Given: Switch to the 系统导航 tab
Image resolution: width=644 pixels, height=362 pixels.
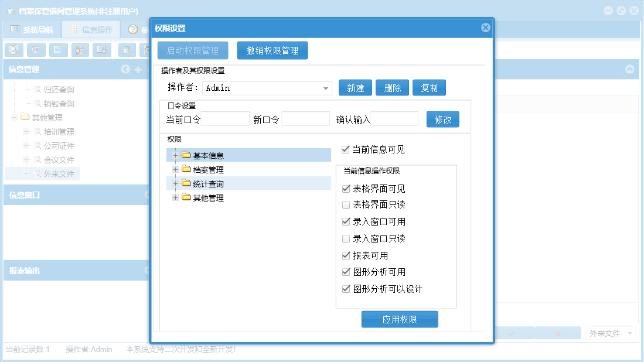Looking at the screenshot, I should click(x=32, y=29).
